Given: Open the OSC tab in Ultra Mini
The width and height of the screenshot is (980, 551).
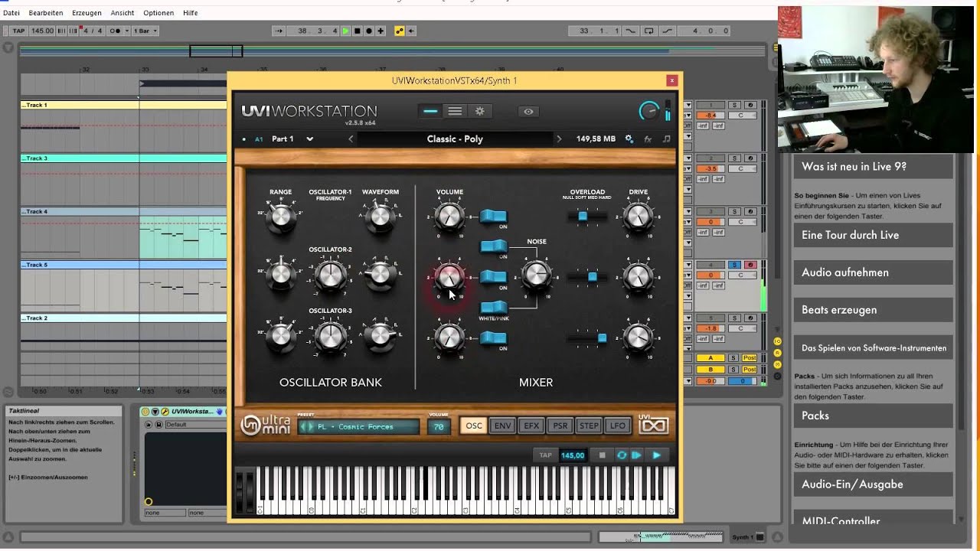Looking at the screenshot, I should pyautogui.click(x=474, y=426).
